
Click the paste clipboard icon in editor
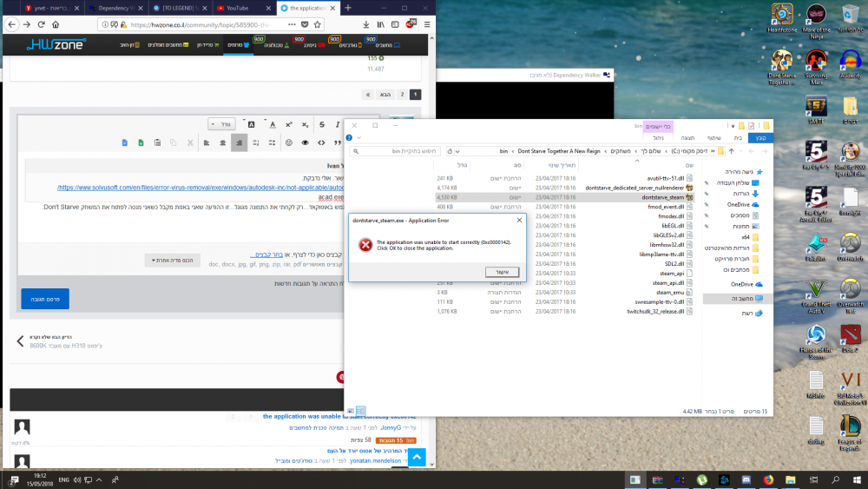[x=157, y=143]
